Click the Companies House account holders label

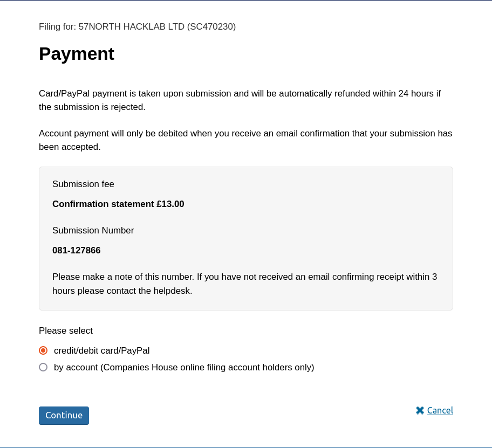click(x=184, y=367)
